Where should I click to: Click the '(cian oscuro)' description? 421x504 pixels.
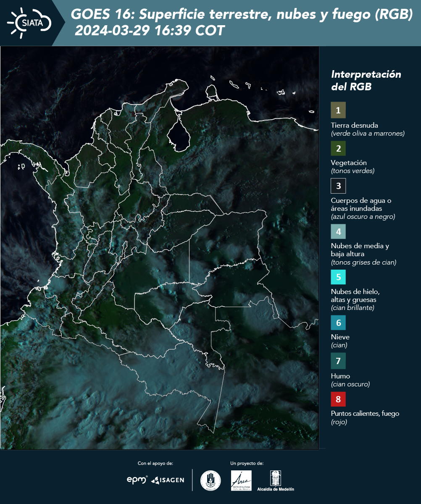[x=350, y=384]
